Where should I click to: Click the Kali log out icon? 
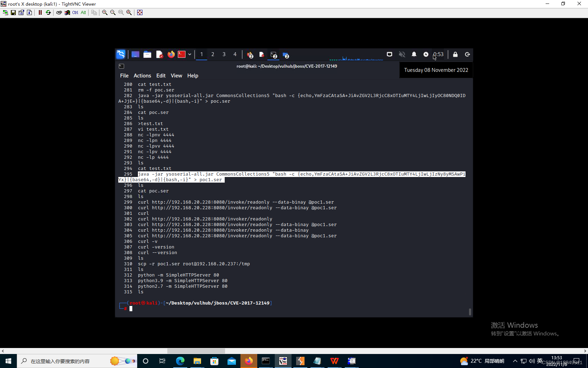467,54
